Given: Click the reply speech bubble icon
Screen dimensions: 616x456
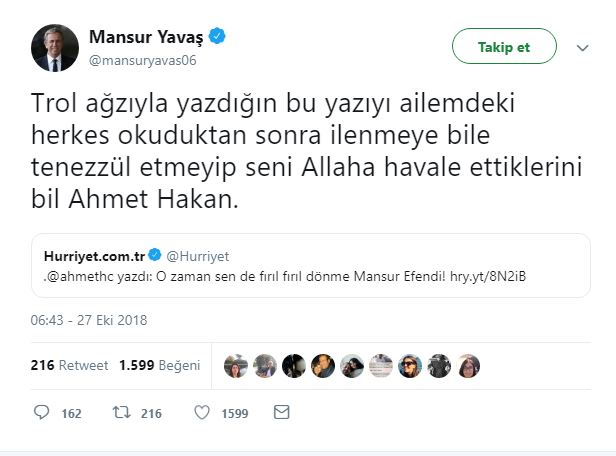Looking at the screenshot, I should [x=41, y=412].
